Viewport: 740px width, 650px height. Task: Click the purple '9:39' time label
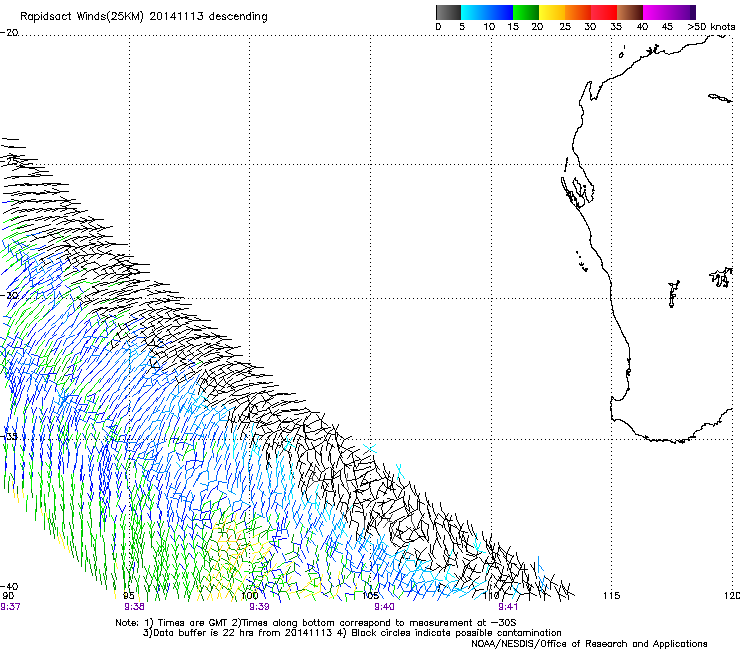[x=259, y=607]
